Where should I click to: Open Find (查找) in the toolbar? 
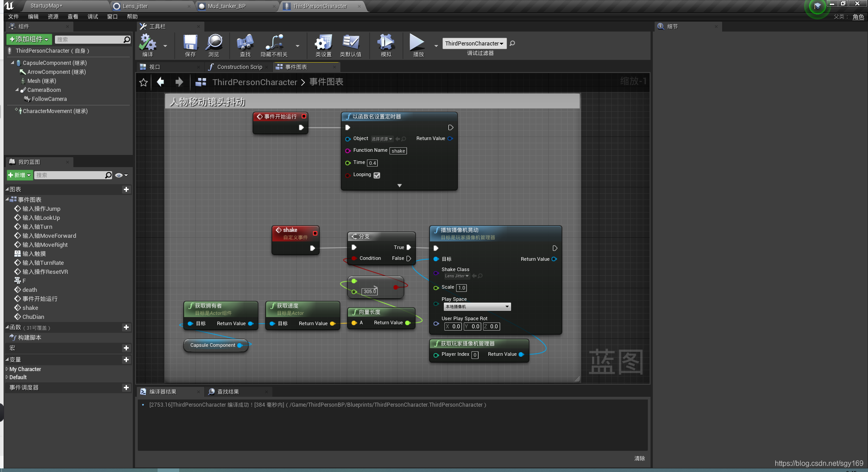[x=244, y=45]
